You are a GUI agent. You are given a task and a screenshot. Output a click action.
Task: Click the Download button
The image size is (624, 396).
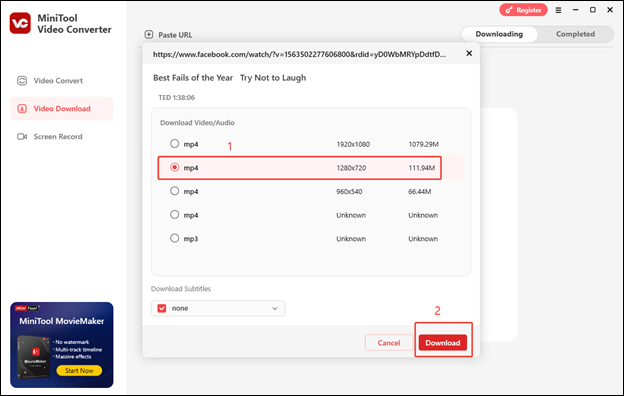(443, 343)
